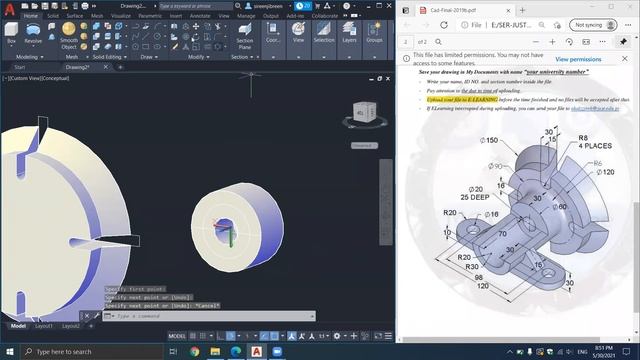Switch to the Surface ribbon tab

(x=75, y=16)
